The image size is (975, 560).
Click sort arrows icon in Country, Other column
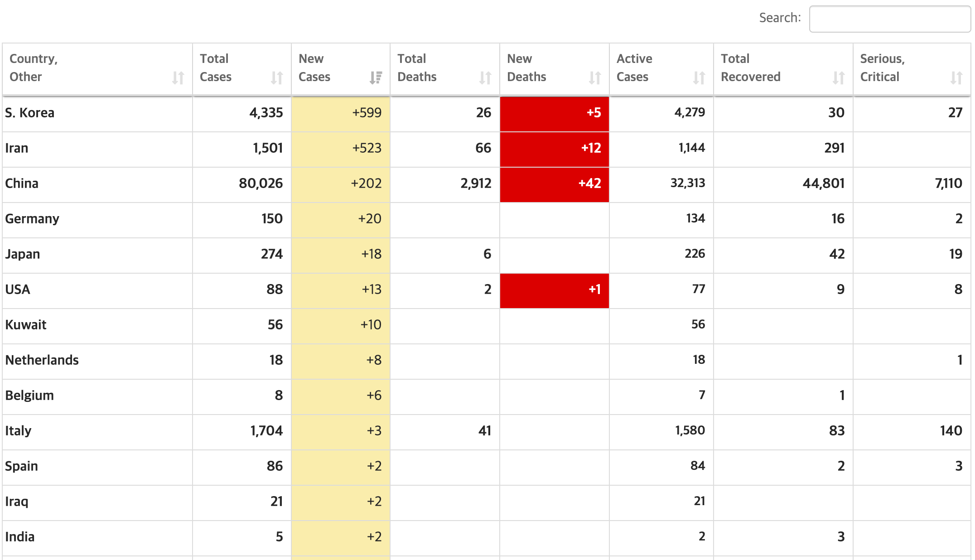click(178, 78)
